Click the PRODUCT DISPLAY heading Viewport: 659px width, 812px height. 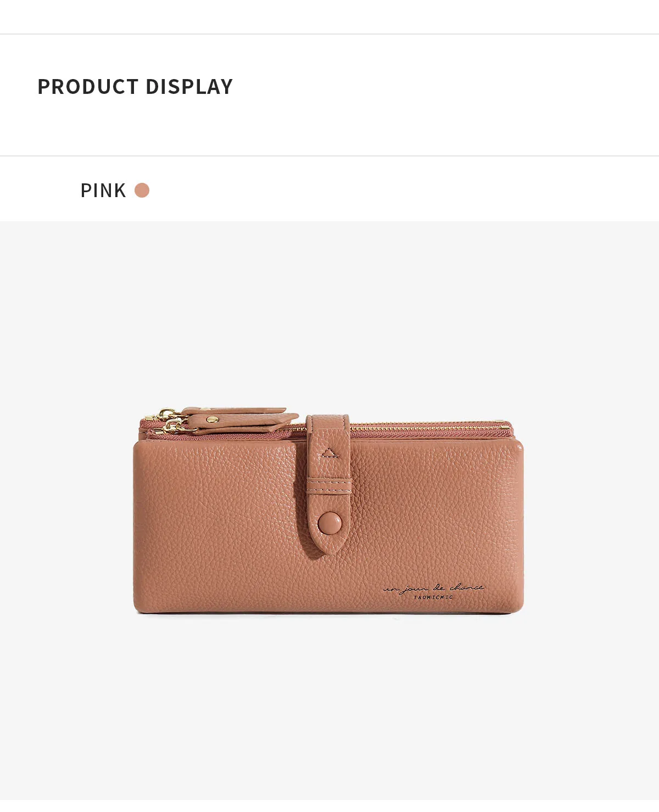coord(135,87)
